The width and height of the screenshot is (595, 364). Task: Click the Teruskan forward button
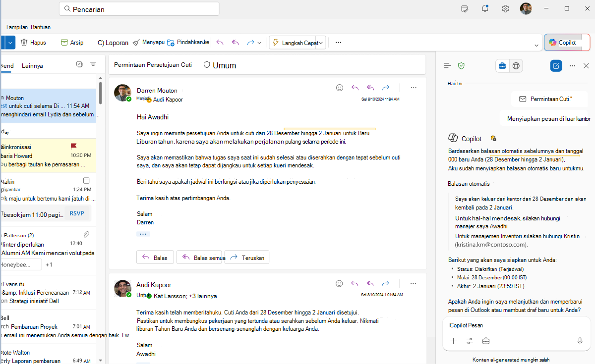[x=247, y=258]
